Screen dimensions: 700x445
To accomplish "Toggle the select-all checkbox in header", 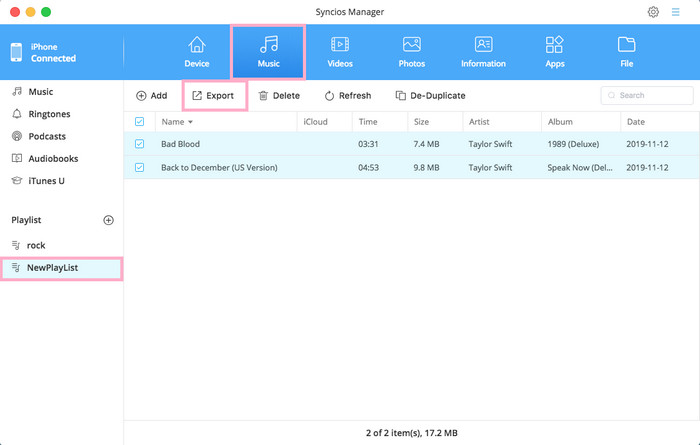I will tap(139, 121).
